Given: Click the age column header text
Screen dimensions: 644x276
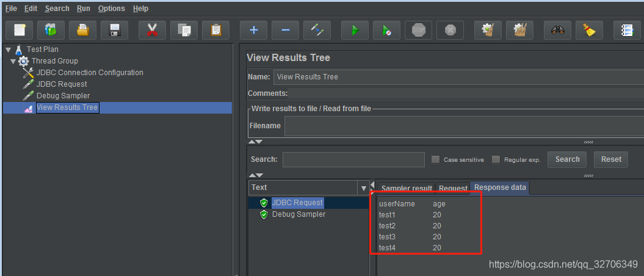Looking at the screenshot, I should (x=439, y=204).
